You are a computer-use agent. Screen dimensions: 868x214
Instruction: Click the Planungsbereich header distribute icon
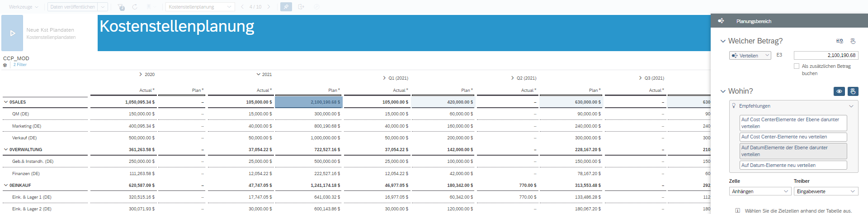tap(721, 21)
